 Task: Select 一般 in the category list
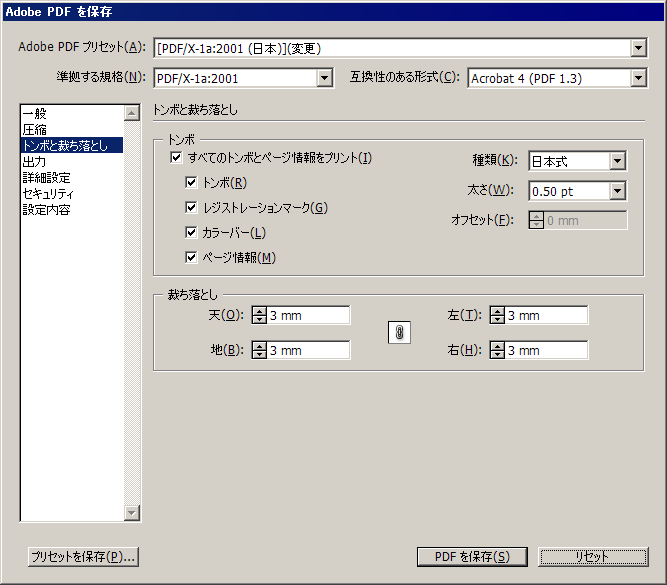click(34, 114)
